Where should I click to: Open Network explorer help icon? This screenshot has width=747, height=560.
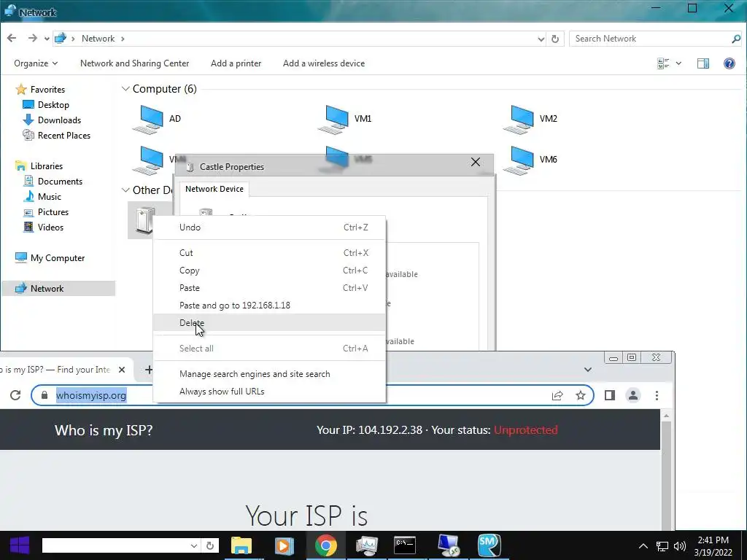729,63
